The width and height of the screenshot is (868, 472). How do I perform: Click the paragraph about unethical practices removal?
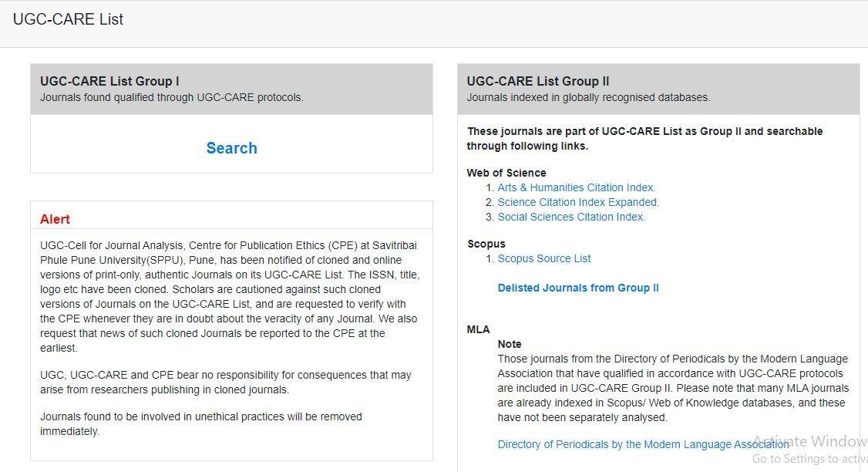click(x=200, y=423)
